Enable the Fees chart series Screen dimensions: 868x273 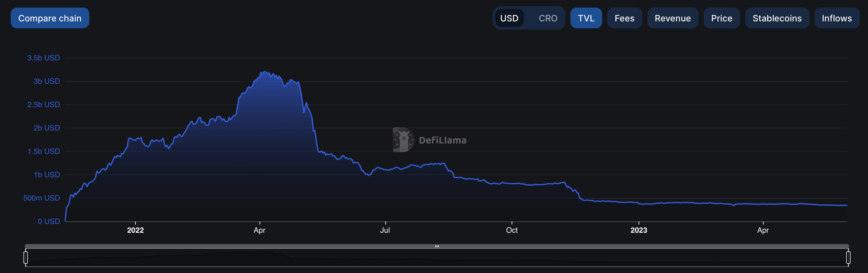624,18
